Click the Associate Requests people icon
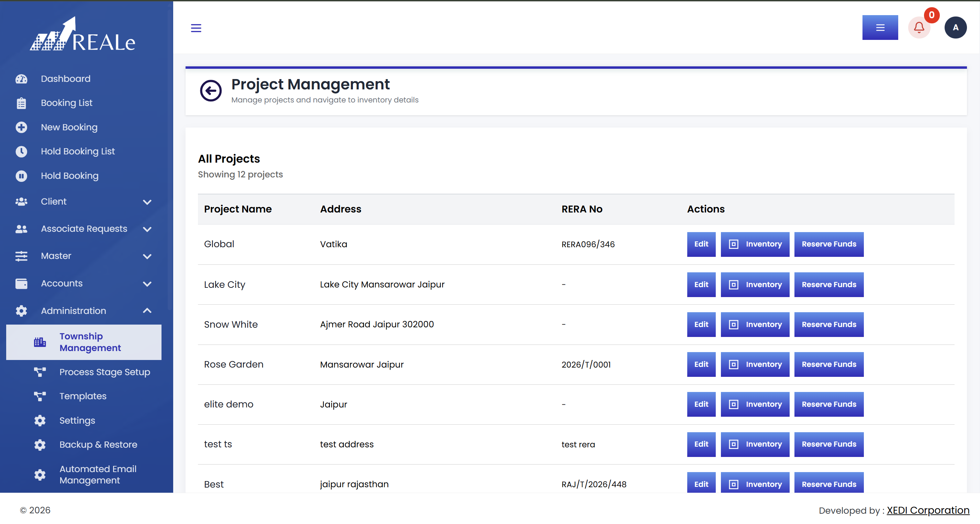The height and width of the screenshot is (524, 980). point(21,229)
